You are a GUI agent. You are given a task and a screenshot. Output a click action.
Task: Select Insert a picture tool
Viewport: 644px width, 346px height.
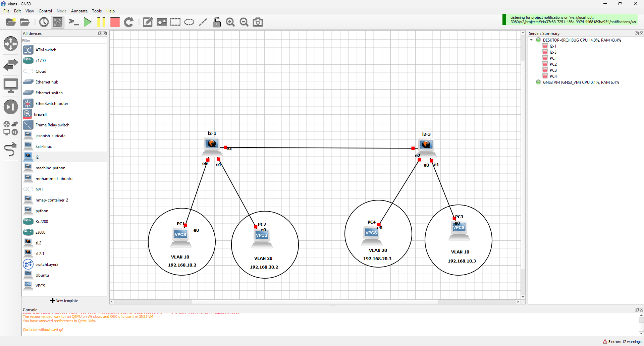[162, 22]
